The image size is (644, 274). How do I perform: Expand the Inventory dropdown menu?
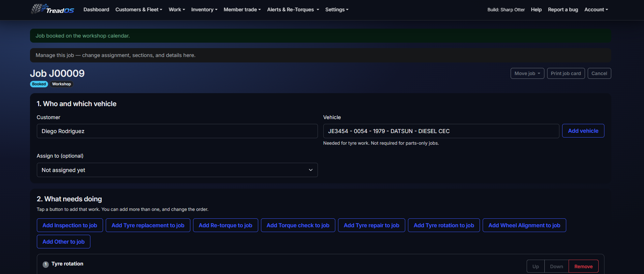204,10
